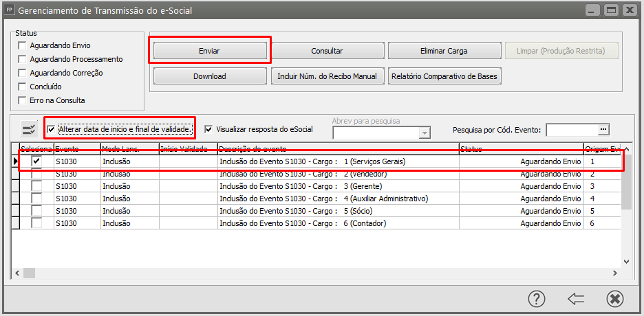Toggle Visualizar resposta do eSocial checkbox
644x316 pixels.
(x=209, y=129)
